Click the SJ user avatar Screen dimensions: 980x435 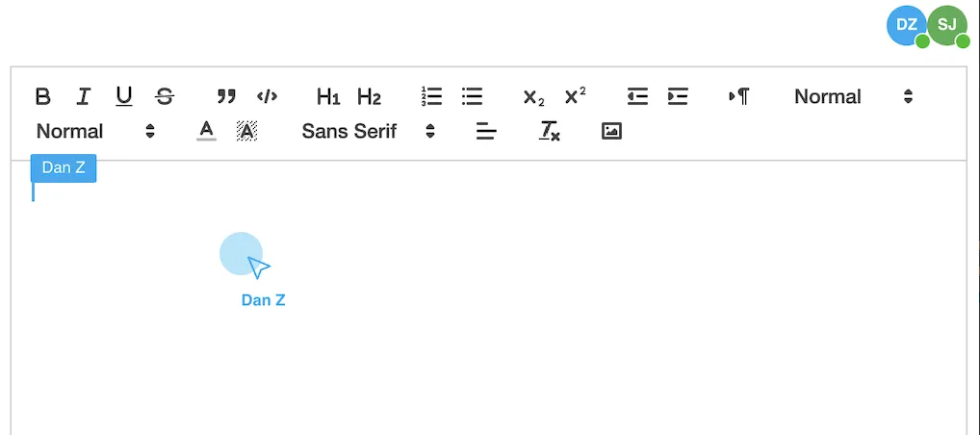pos(947,26)
